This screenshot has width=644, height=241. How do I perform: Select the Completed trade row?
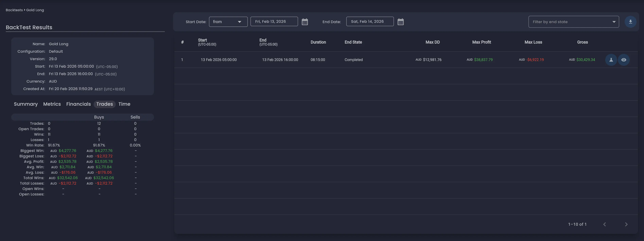(x=353, y=60)
